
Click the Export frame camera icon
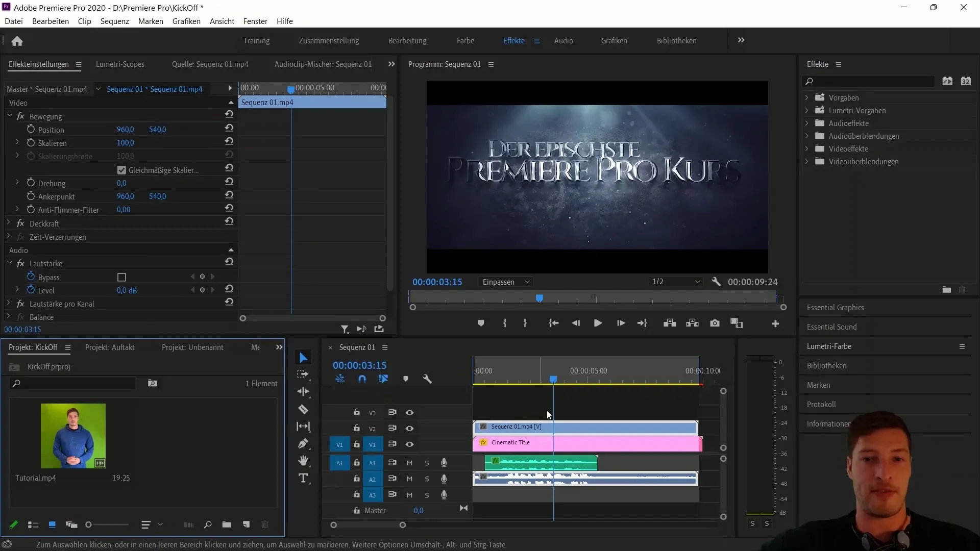715,323
